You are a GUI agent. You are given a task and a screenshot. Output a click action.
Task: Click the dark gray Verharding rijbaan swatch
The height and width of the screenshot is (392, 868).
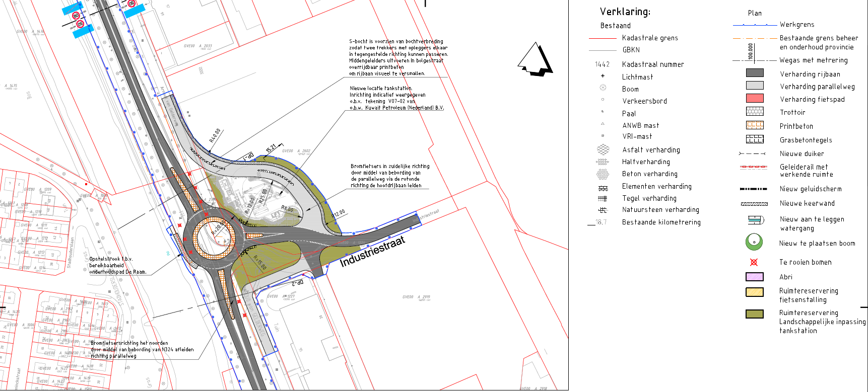tap(755, 73)
